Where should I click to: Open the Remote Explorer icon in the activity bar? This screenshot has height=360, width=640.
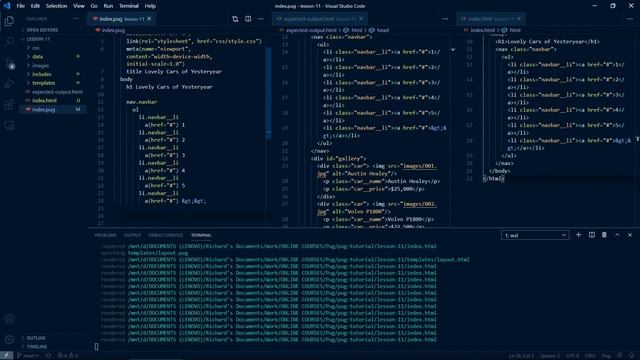[9, 125]
